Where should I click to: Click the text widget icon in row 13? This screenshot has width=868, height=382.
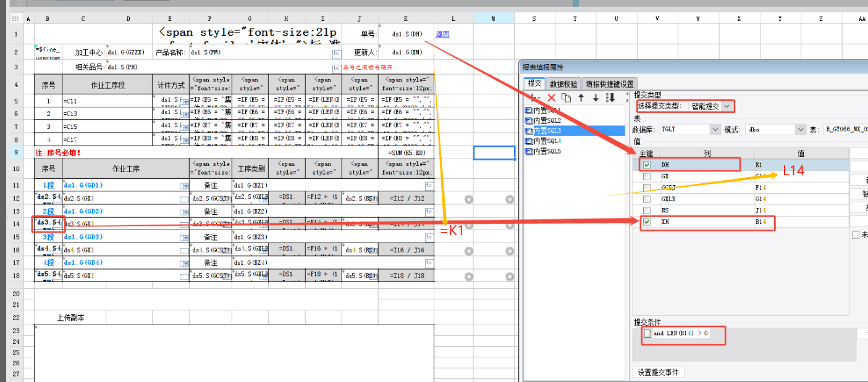[x=429, y=211]
